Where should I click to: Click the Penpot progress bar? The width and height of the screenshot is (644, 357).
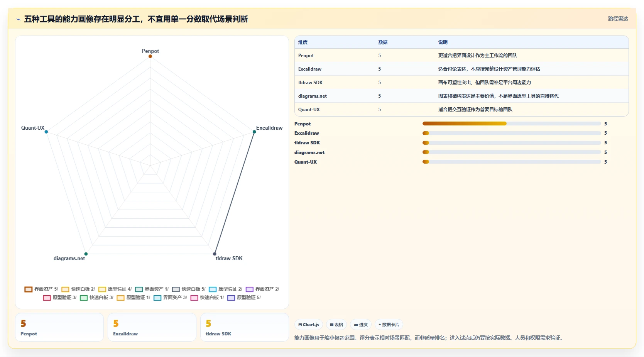(x=512, y=124)
